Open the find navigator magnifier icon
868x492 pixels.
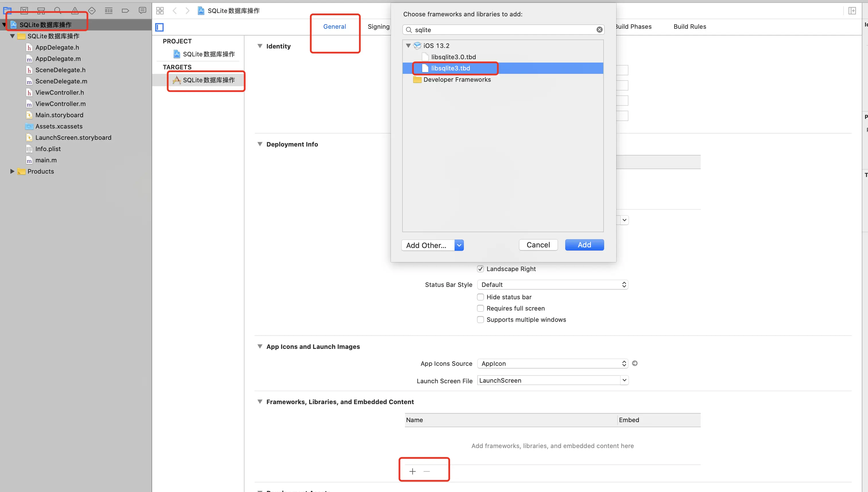58,10
